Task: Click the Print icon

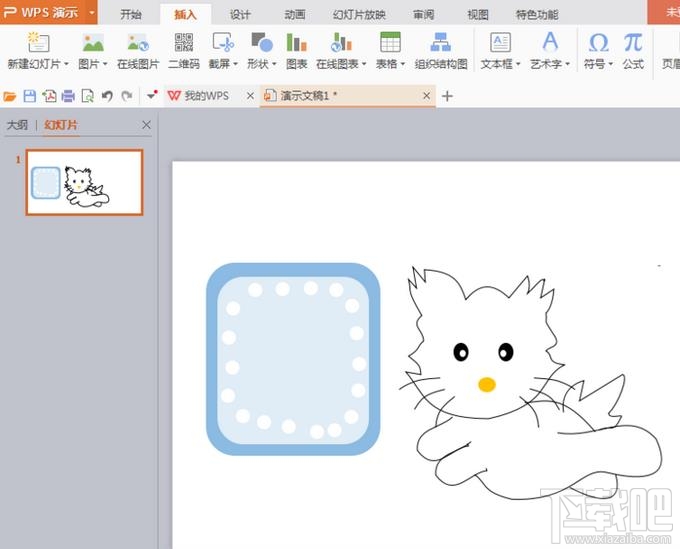Action: 68,96
